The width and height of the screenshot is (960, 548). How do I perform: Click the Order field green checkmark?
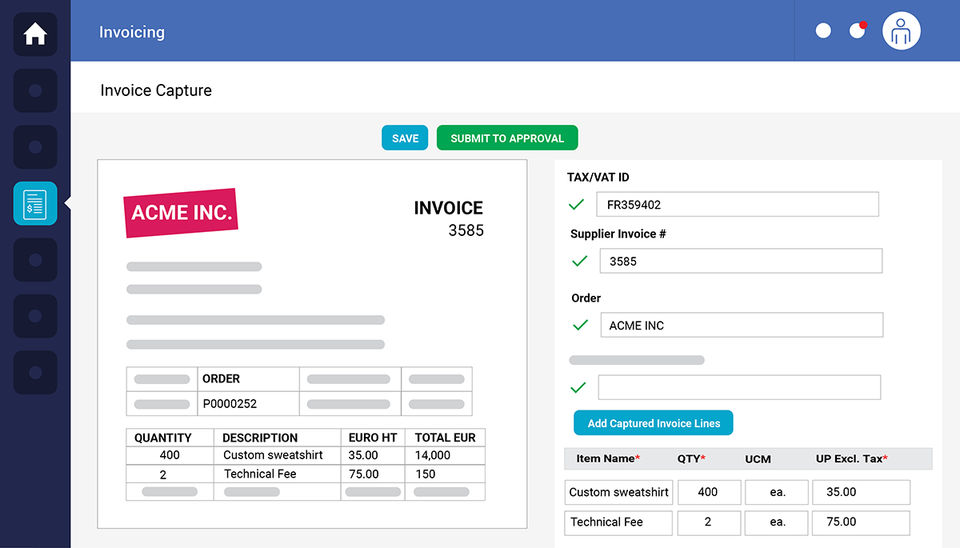point(579,325)
